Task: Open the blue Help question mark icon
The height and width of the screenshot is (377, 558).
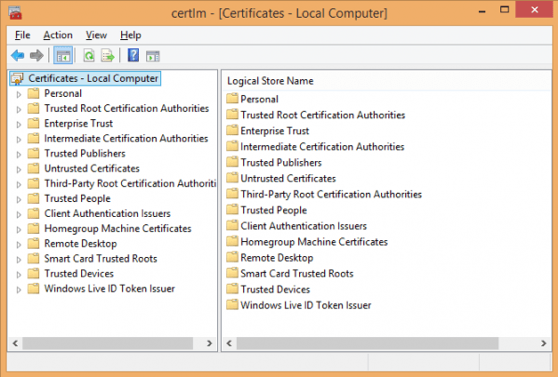Action: pos(133,55)
